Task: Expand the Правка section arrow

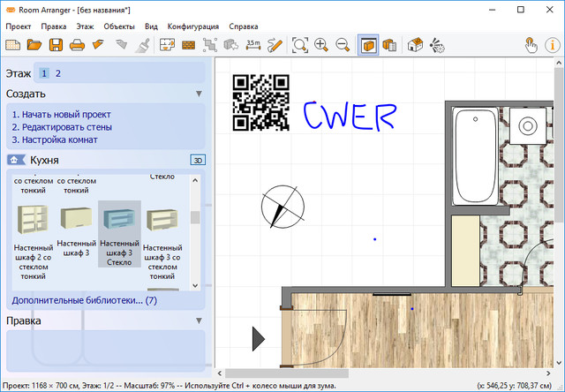Action: point(199,320)
